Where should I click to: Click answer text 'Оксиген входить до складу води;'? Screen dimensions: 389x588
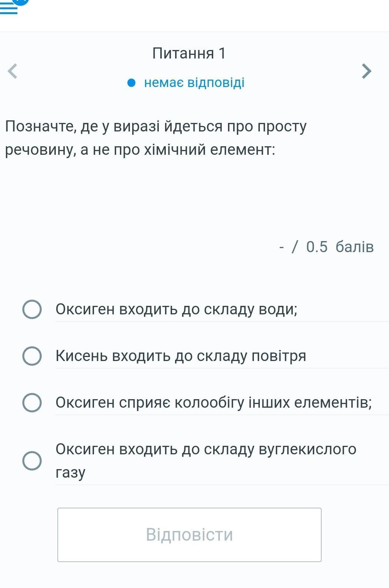(x=177, y=309)
